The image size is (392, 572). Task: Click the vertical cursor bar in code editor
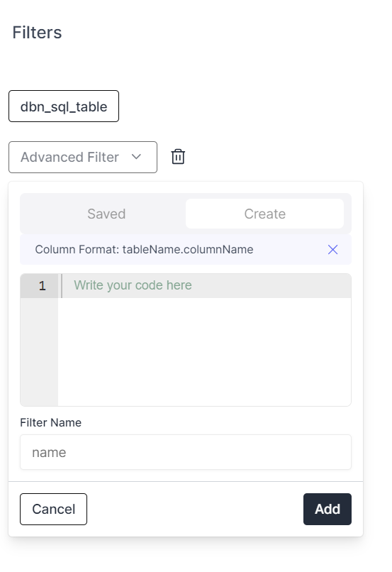point(62,285)
